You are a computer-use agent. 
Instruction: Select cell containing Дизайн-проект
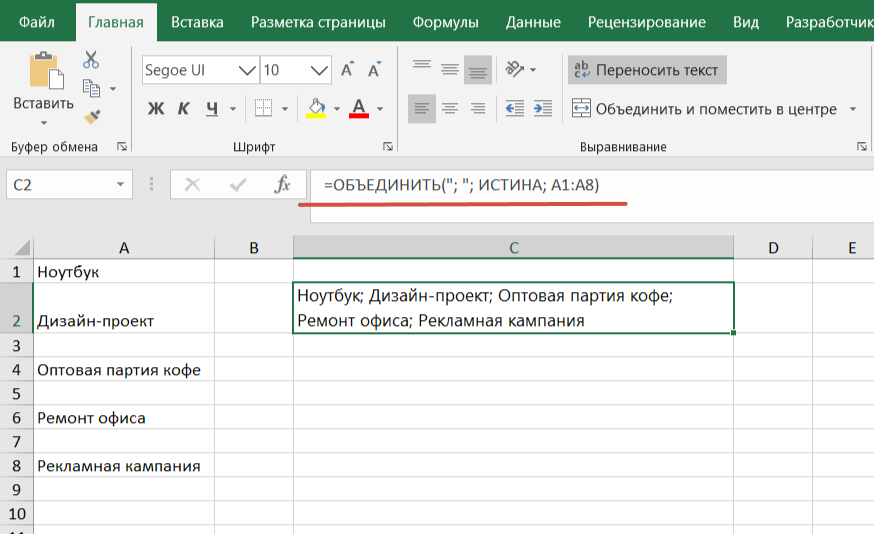124,308
